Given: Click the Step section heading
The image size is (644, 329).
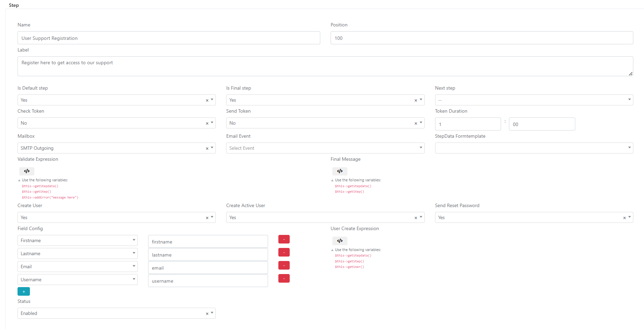Looking at the screenshot, I should (x=14, y=5).
